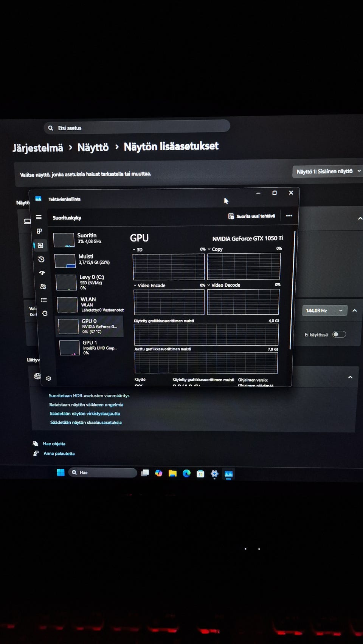This screenshot has width=363, height=644.
Task: Click the taskbar Hae search box
Action: click(x=102, y=473)
